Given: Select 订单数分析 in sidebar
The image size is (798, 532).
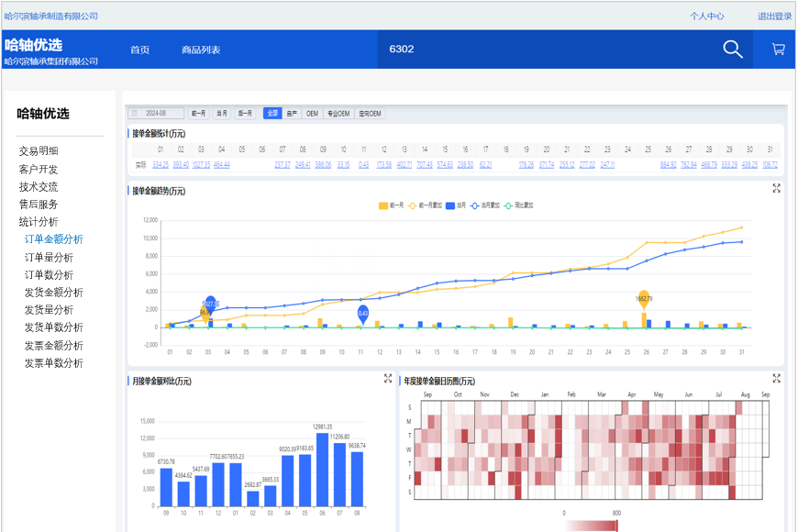Looking at the screenshot, I should (49, 275).
